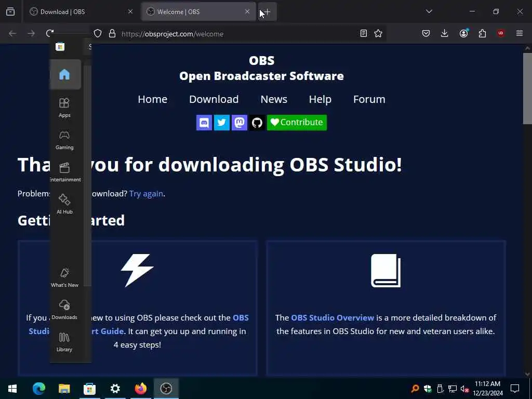
Task: Click the scrollbar down arrow
Action: (x=527, y=374)
